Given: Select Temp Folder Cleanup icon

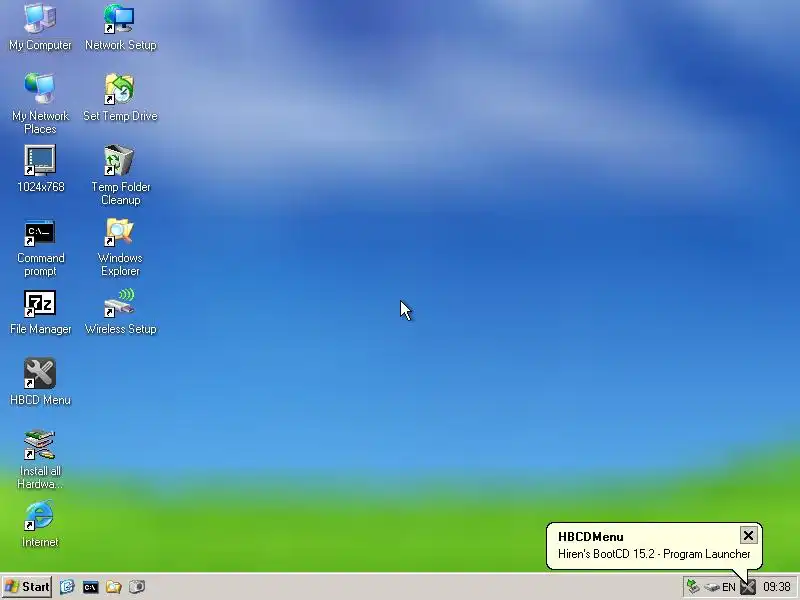Looking at the screenshot, I should [x=120, y=175].
